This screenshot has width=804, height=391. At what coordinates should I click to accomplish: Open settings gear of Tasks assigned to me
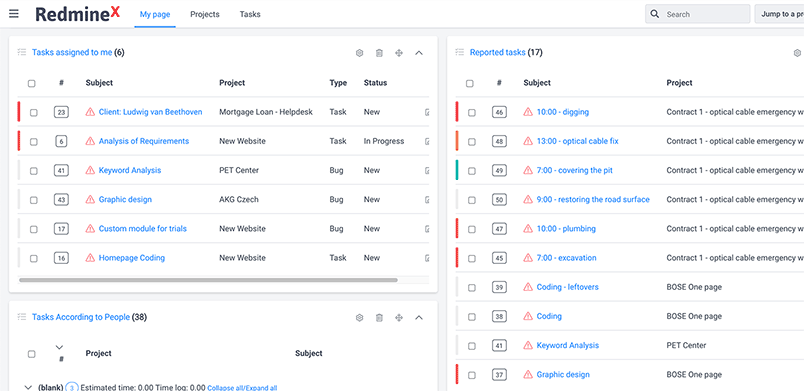[x=359, y=53]
